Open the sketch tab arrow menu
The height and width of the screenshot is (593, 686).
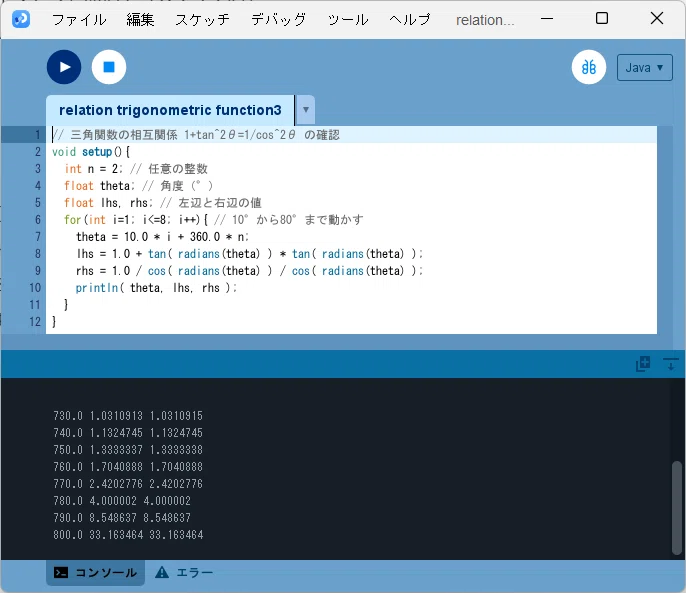(x=306, y=110)
